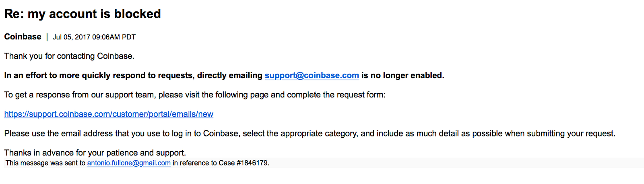Screen dimensions: 644x184
Task: Open the support.coinbase.com request form link
Action: click(x=109, y=114)
